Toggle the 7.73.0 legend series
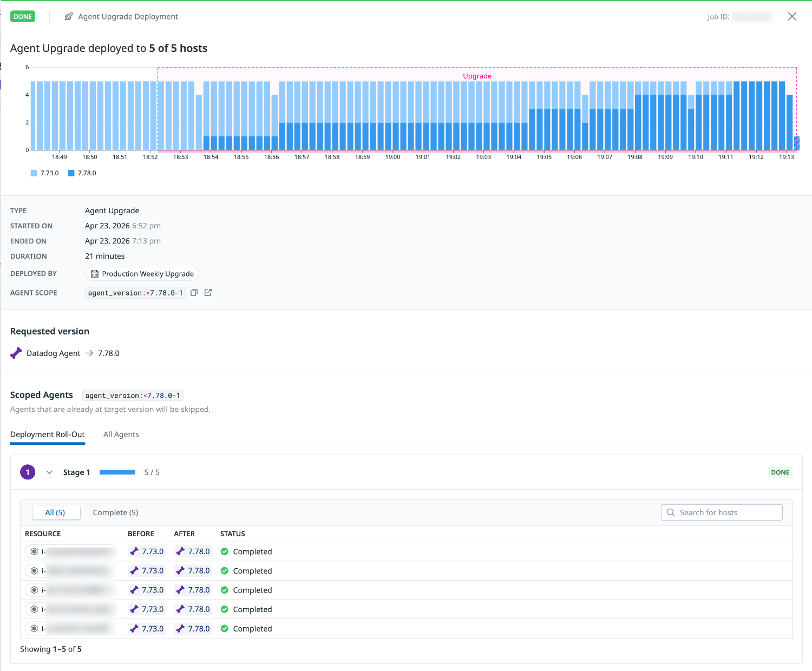Viewport: 812px width, 671px height. tap(45, 173)
